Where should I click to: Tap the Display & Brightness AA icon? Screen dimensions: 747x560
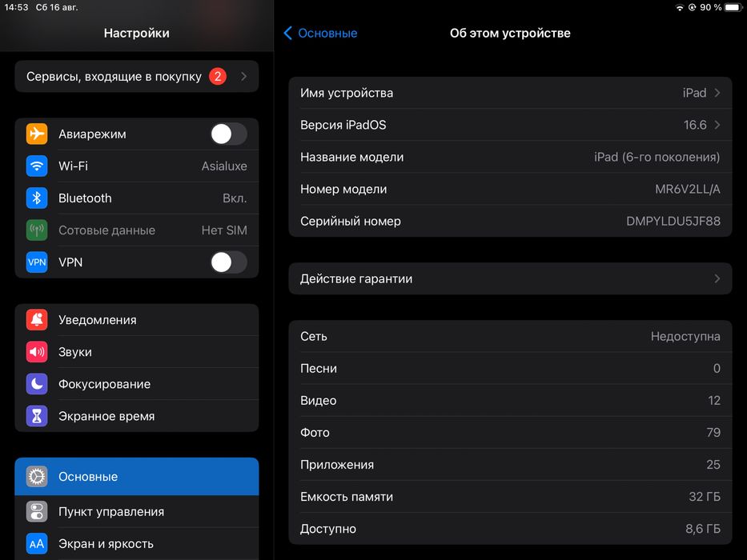pyautogui.click(x=37, y=543)
